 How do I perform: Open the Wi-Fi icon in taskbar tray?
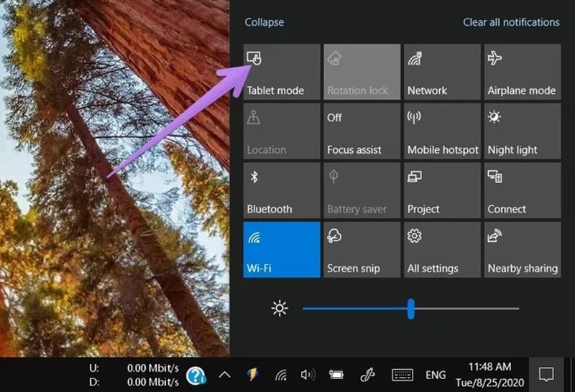click(x=281, y=375)
